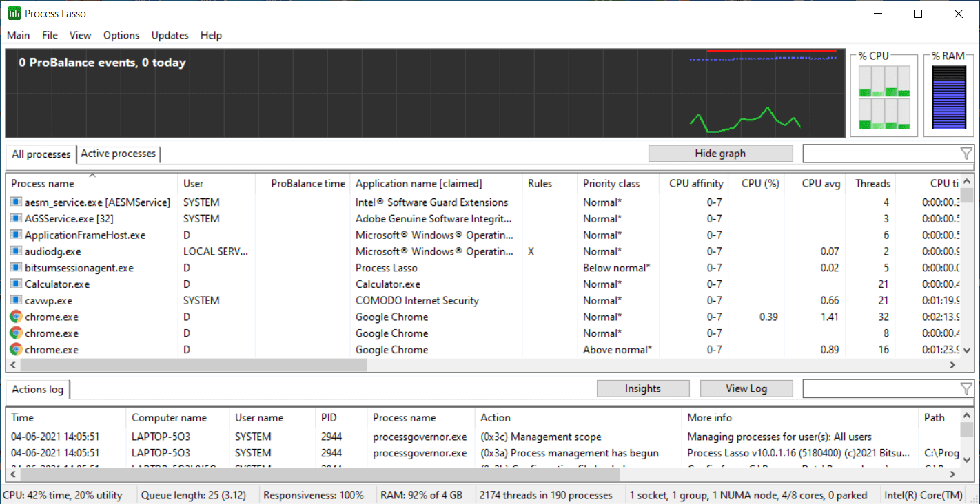Click the cavwp.exe process icon

[x=16, y=301]
